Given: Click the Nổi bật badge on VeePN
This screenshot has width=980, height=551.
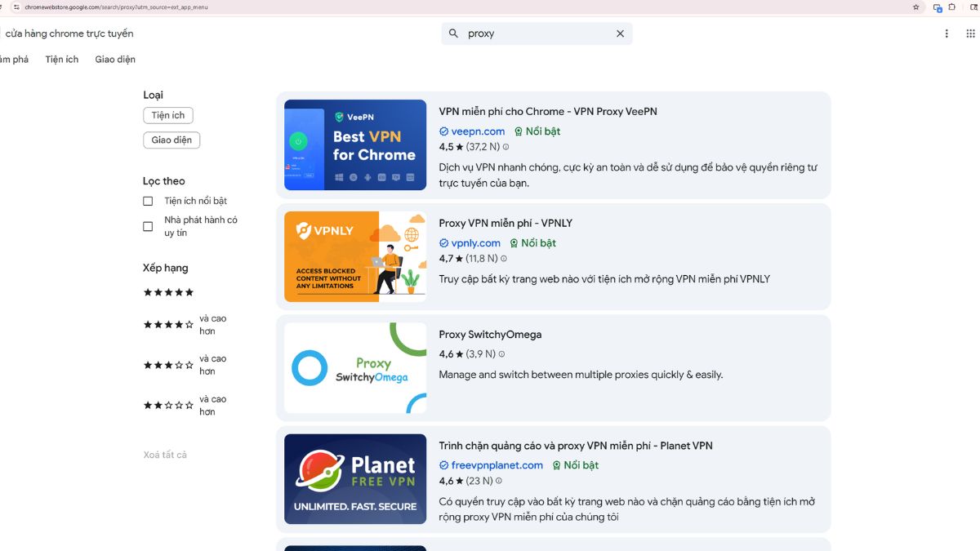Looking at the screenshot, I should coord(537,131).
